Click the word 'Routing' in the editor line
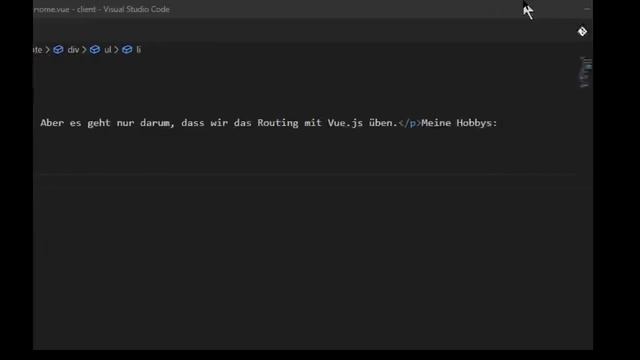 [278, 123]
